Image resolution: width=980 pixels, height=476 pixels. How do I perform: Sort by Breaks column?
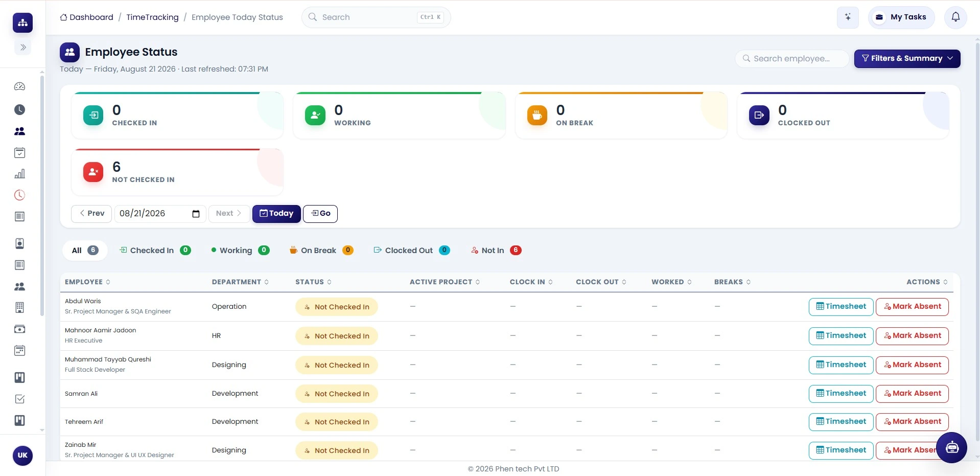[732, 282]
